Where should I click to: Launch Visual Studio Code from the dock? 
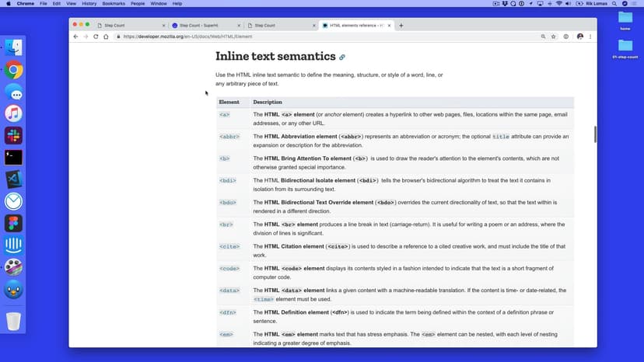[x=13, y=179]
